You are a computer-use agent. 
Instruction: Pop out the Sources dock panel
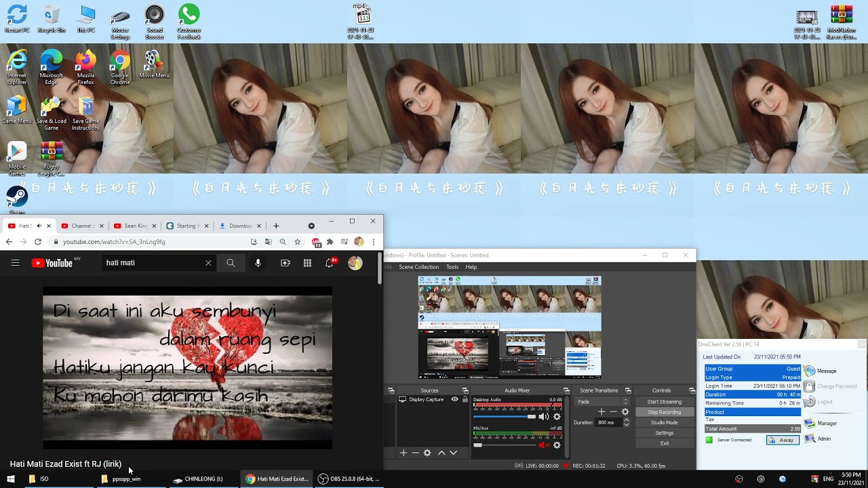[465, 390]
